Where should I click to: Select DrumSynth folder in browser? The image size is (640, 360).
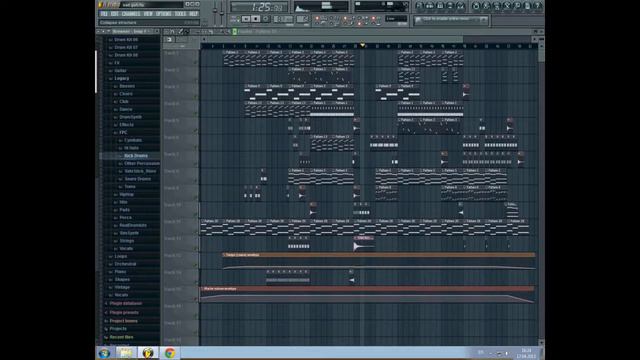point(131,117)
